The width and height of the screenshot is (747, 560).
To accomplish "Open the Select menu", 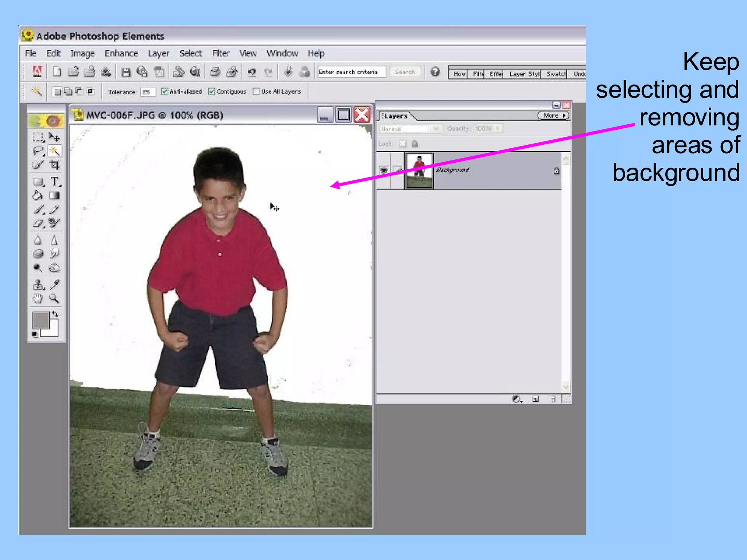I will 190,54.
